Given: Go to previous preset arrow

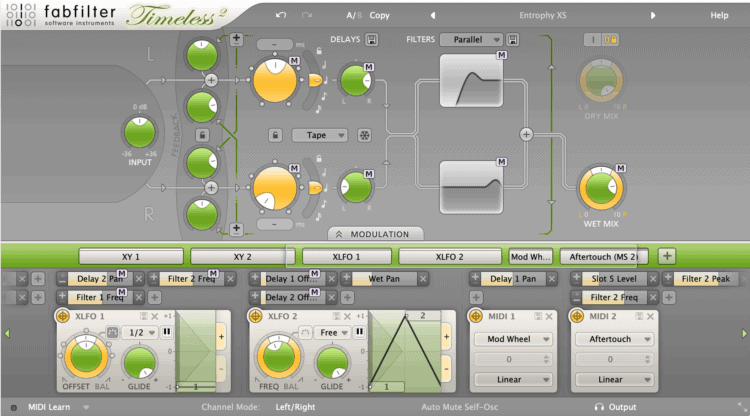Looking at the screenshot, I should pyautogui.click(x=433, y=15).
